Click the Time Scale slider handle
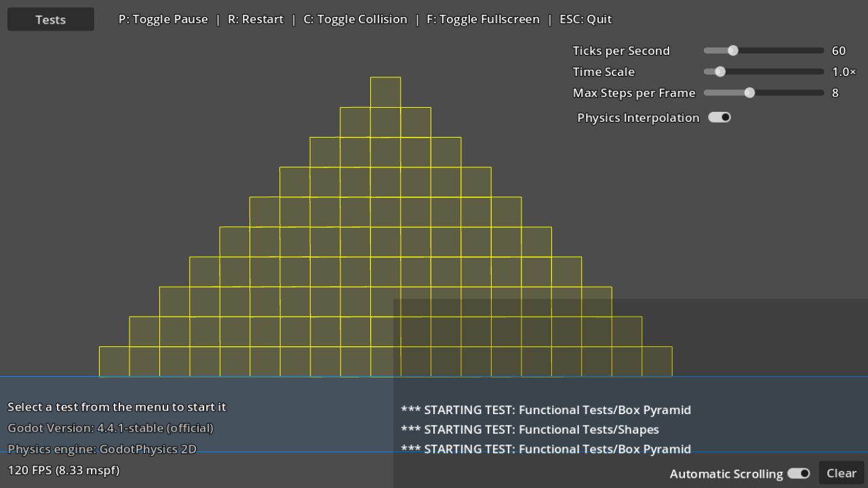 [719, 71]
